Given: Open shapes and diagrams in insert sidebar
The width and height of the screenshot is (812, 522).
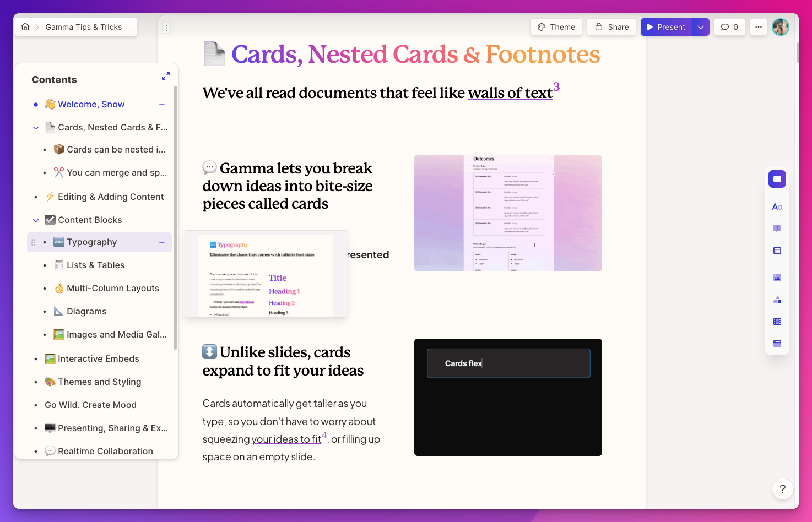Looking at the screenshot, I should [x=777, y=300].
